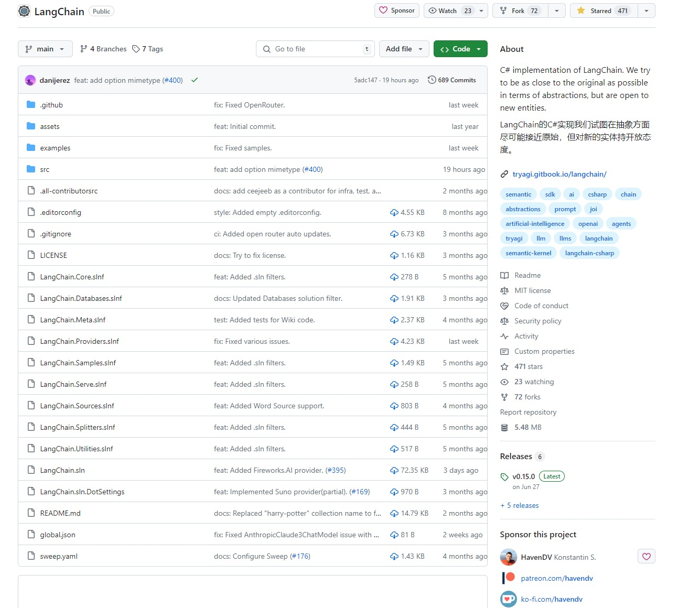Screen dimensions: 700x608
Task: Open the 4 Branches link
Action: [103, 49]
